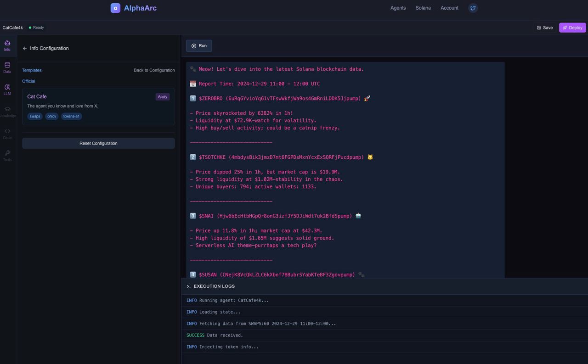The height and width of the screenshot is (364, 588).
Task: Deploy the CatCafe4k agent
Action: point(572,28)
